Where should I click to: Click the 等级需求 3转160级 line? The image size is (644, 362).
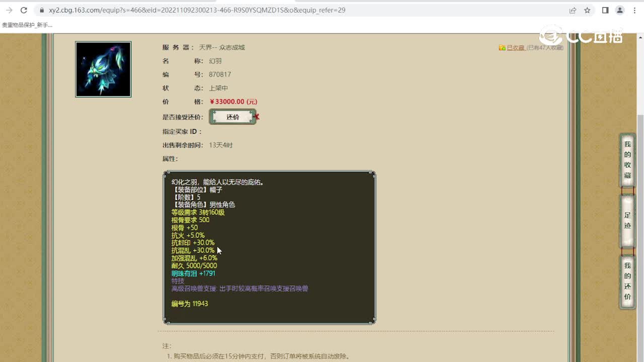(x=198, y=212)
